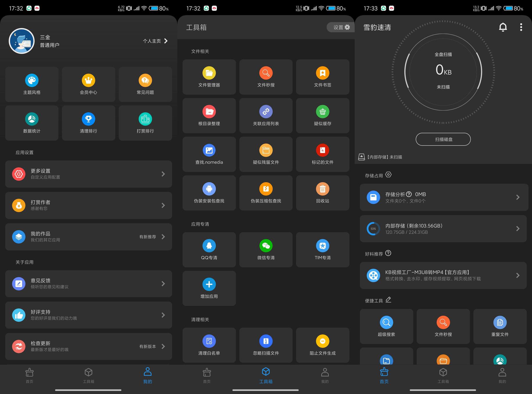The height and width of the screenshot is (394, 532).
Task: Tap the user avatar picture
Action: 22,41
